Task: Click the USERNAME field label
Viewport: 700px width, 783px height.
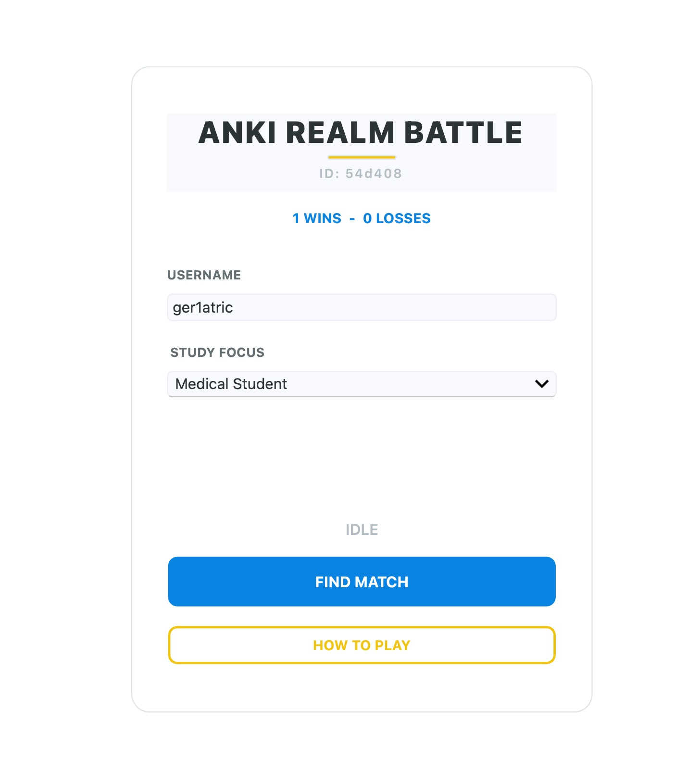Action: 204,275
